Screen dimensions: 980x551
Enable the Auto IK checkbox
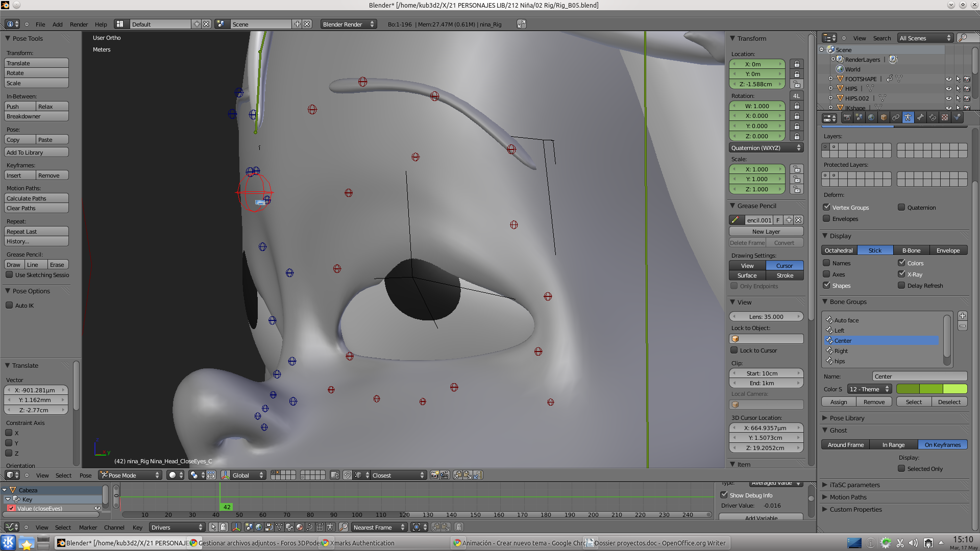point(9,305)
